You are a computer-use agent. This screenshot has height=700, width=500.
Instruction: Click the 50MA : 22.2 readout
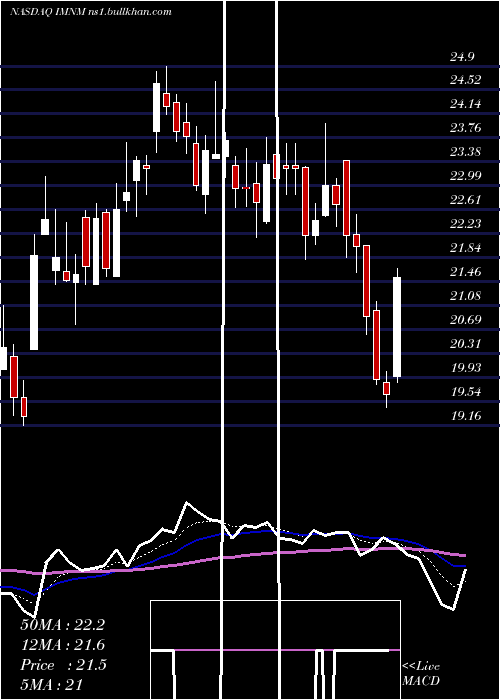click(x=63, y=625)
